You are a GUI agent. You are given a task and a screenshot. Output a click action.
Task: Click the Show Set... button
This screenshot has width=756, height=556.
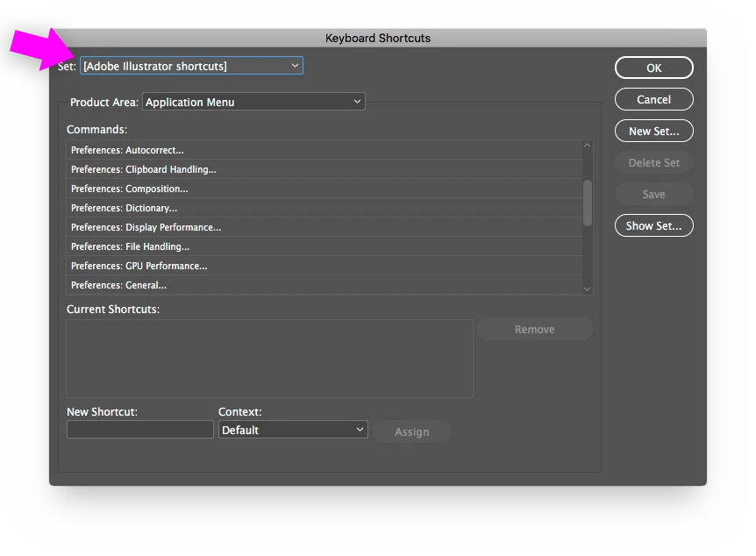pyautogui.click(x=653, y=225)
